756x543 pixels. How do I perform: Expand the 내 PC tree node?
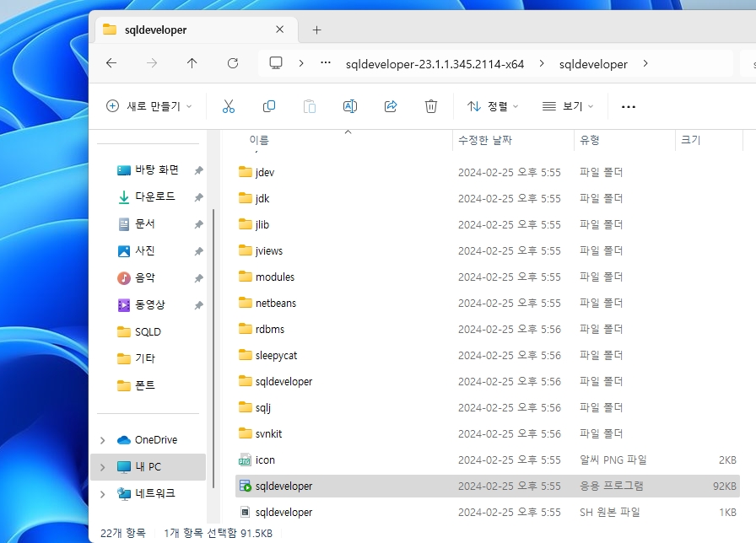[102, 467]
